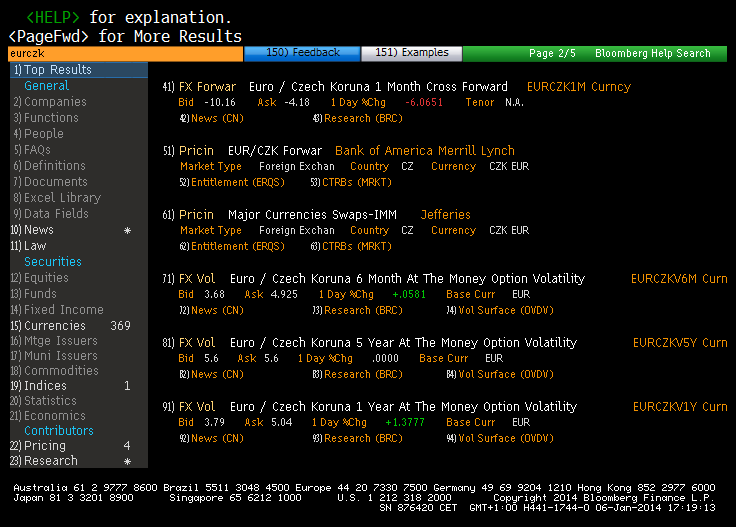This screenshot has width=736, height=527.
Task: Open the 4) People category
Action: (x=38, y=134)
